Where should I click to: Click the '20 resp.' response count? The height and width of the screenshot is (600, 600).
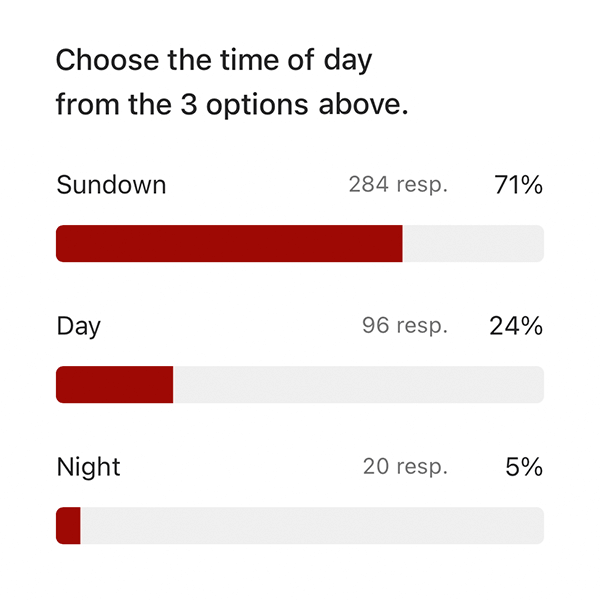coord(405,467)
